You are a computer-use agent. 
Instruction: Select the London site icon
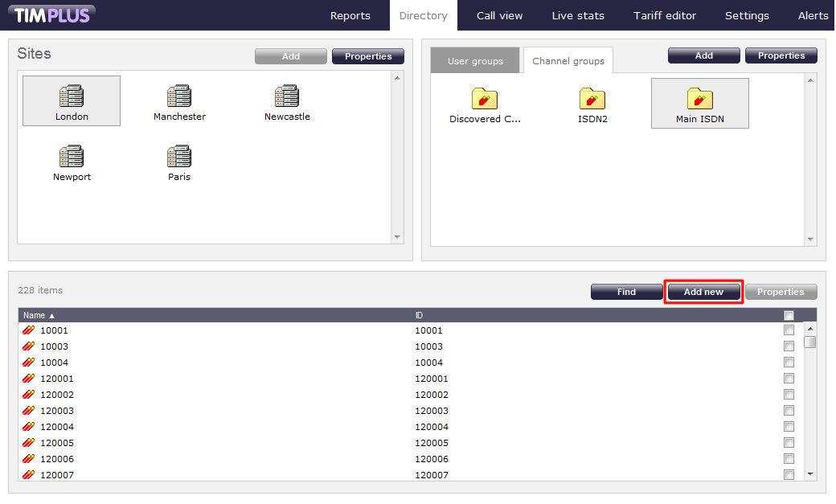pos(72,97)
